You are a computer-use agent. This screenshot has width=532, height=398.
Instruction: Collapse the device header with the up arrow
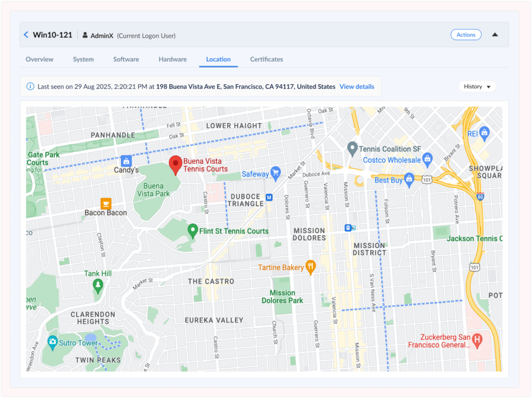(495, 35)
